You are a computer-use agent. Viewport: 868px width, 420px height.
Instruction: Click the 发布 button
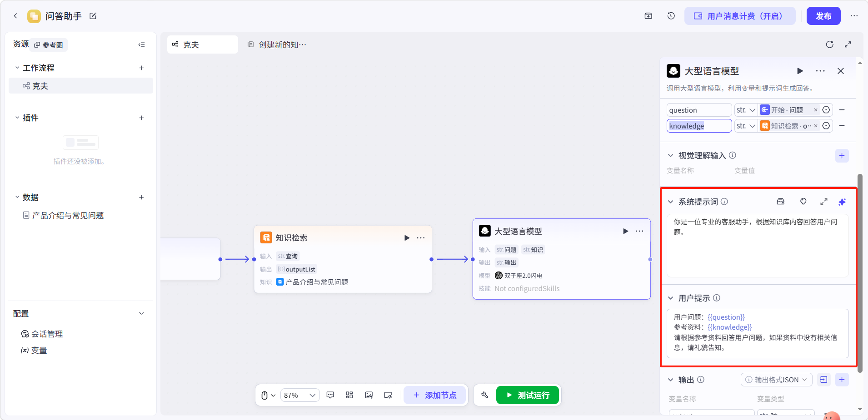click(823, 16)
